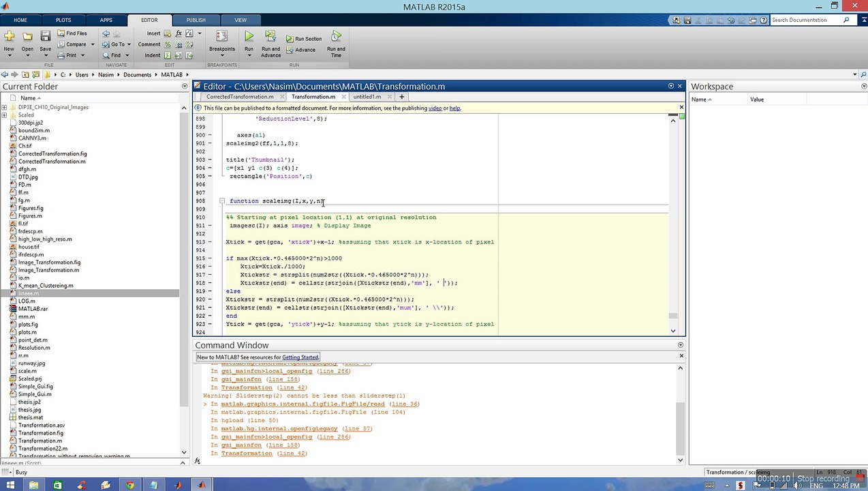Click the Documents path segment
This screenshot has height=491, width=868.
(x=137, y=74)
